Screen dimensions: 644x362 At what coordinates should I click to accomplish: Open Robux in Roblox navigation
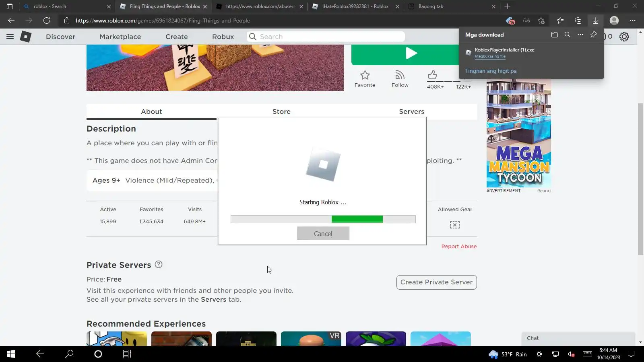coord(223,37)
